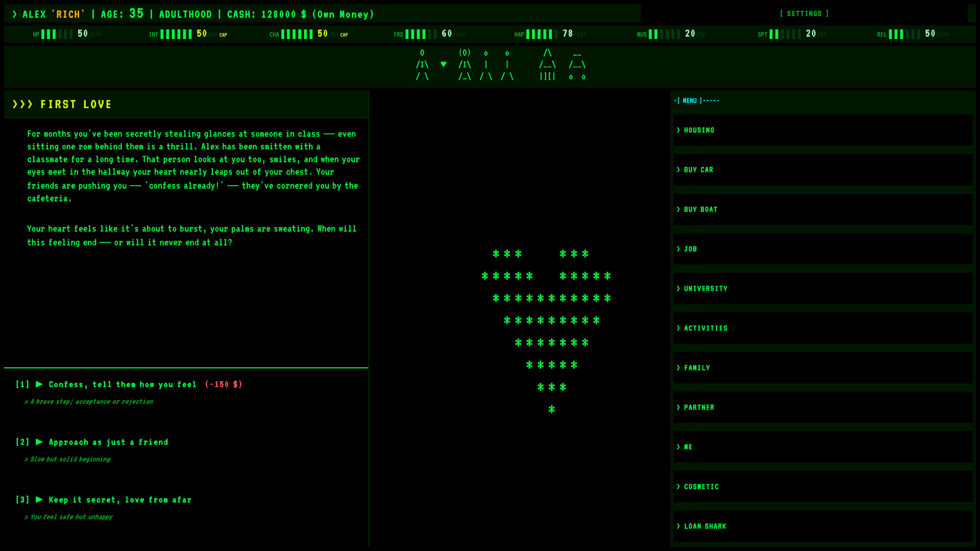Open the Buy Boat menu entry
This screenshot has width=980, height=551.
pyautogui.click(x=823, y=209)
